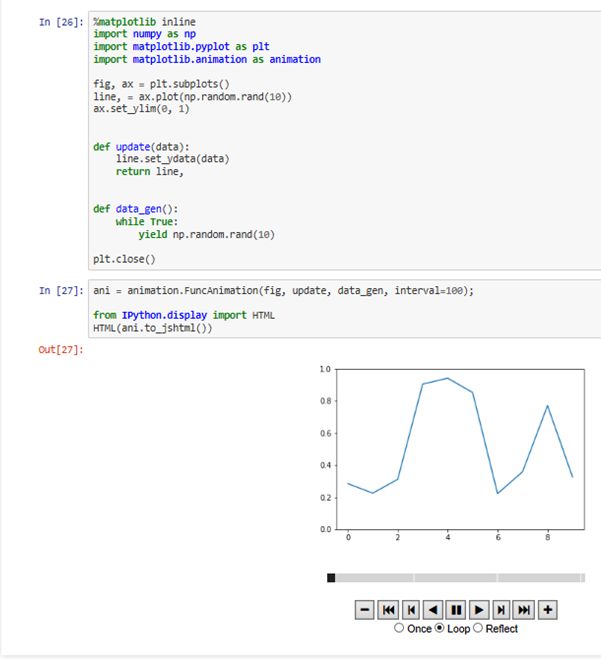Click the y-axis tick label 0.0
This screenshot has width=601, height=659.
click(325, 529)
